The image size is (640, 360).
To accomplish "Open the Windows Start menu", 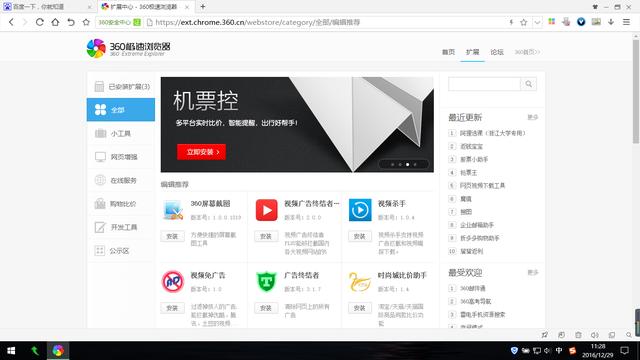I will tap(11, 351).
